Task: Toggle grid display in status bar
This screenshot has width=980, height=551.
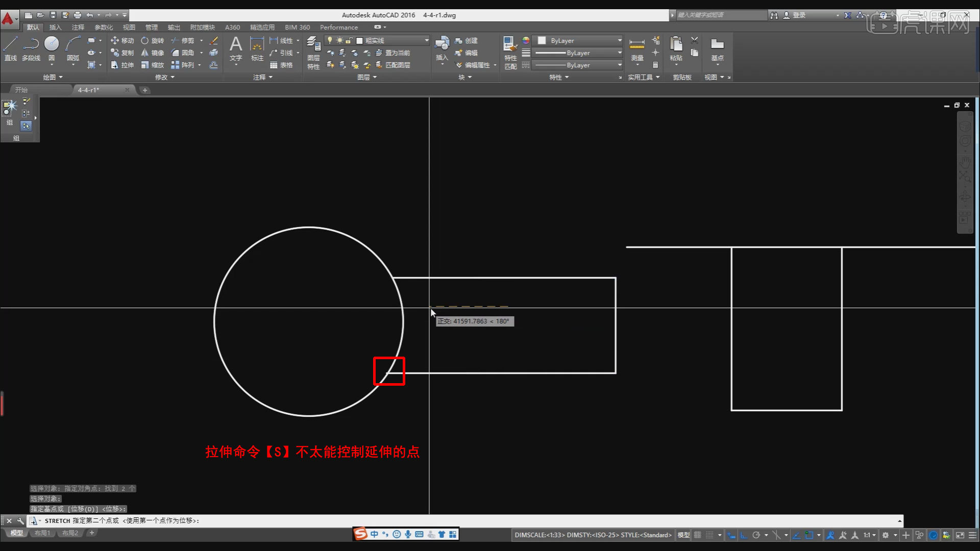Action: point(697,535)
